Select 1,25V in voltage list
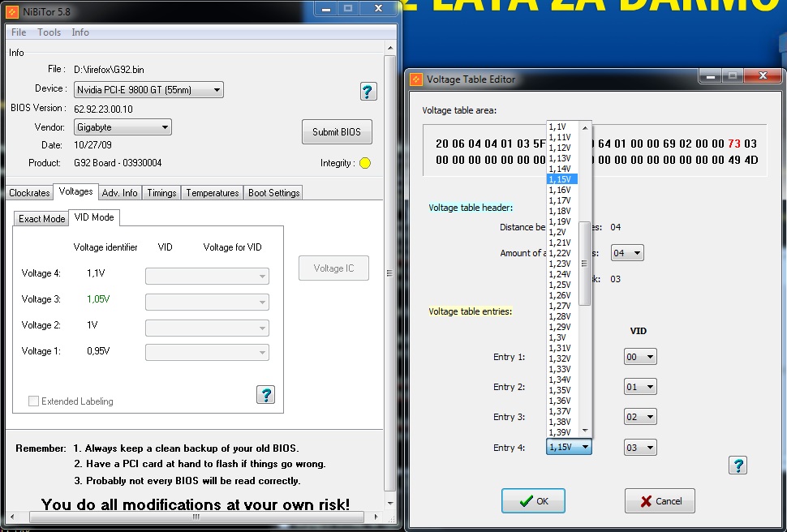Image resolution: width=787 pixels, height=532 pixels. [x=562, y=285]
